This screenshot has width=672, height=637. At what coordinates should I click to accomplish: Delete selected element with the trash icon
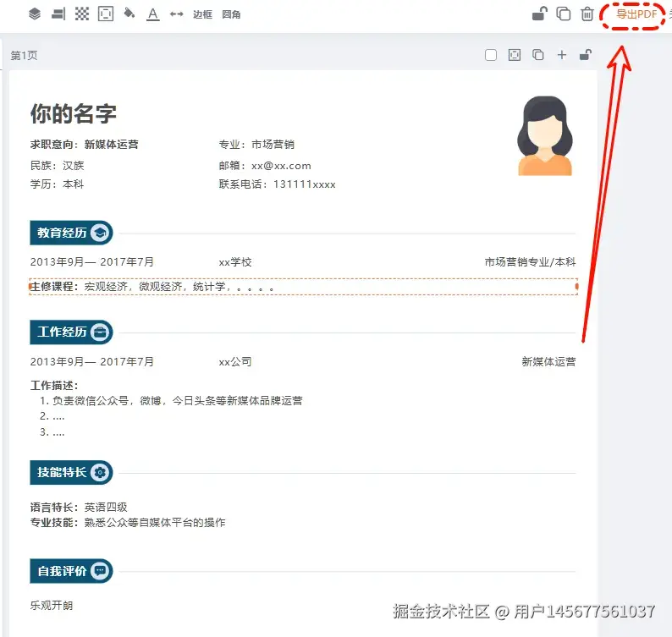click(587, 14)
